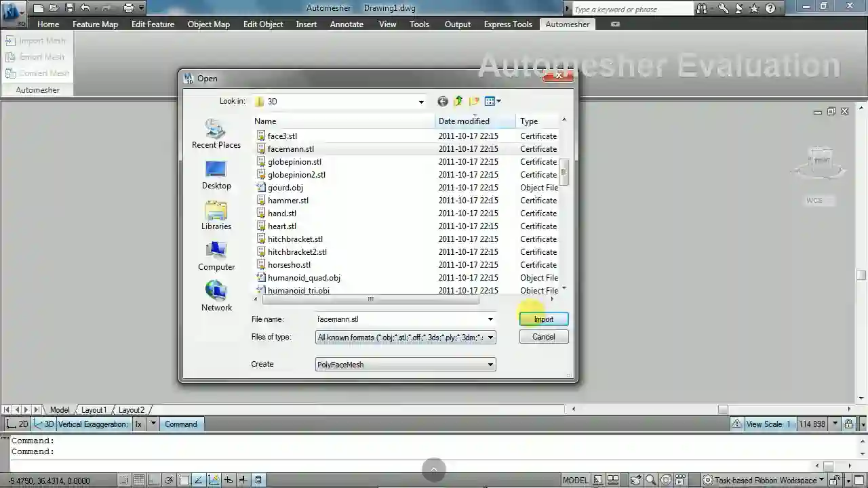Open the Views menu icon in the dialog
This screenshot has width=868, height=488.
pos(493,102)
